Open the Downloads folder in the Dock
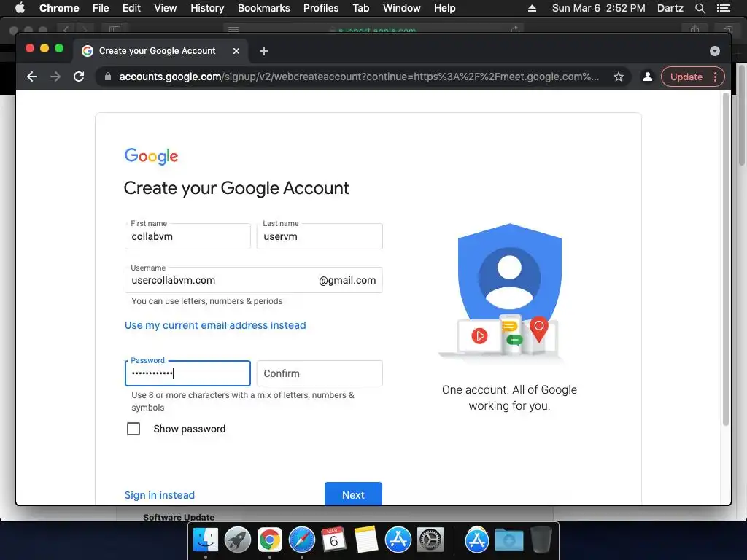747x560 pixels. (x=508, y=540)
